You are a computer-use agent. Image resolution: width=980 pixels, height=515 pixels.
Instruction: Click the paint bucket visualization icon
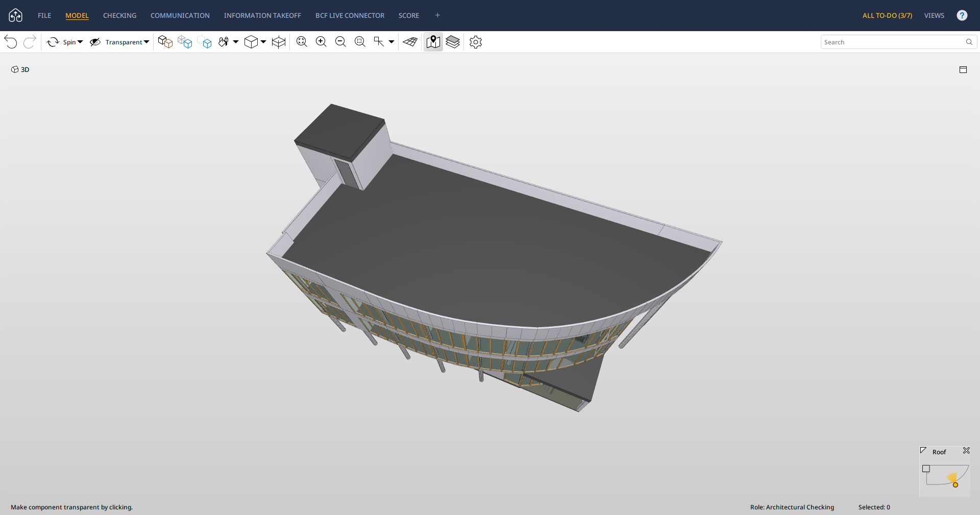pyautogui.click(x=224, y=42)
